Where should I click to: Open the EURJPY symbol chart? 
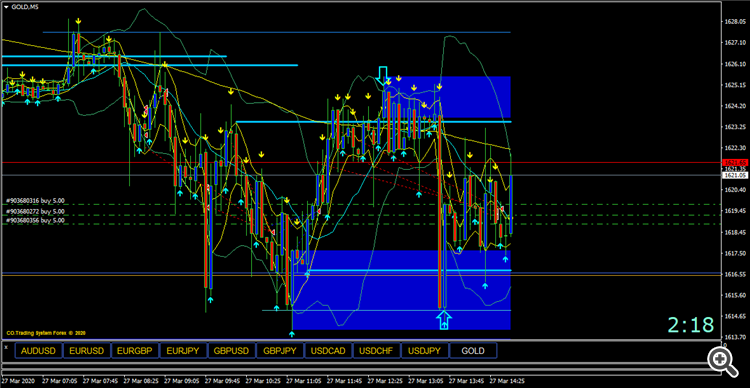point(183,351)
